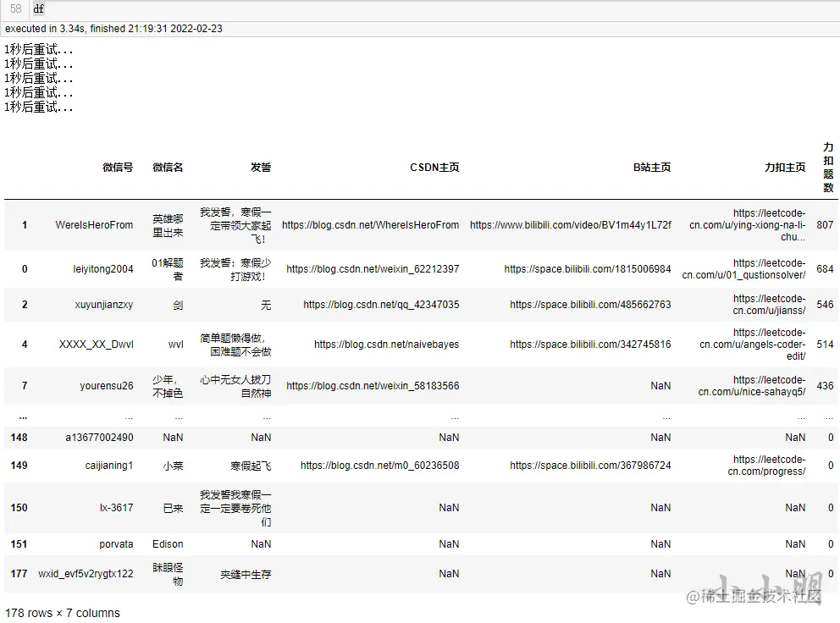This screenshot has height=623, width=840.
Task: Click the cell line number 58
Action: 15,9
